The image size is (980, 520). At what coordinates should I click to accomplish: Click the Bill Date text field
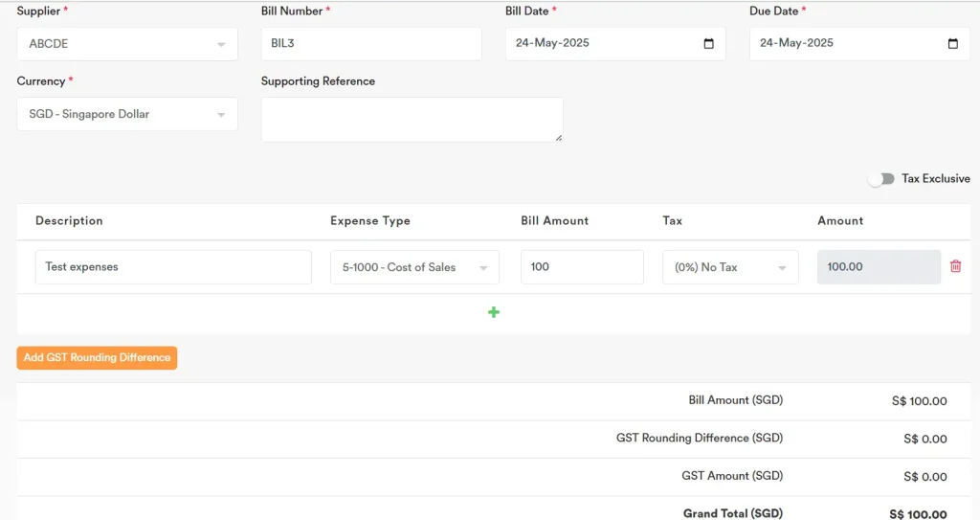(593, 44)
